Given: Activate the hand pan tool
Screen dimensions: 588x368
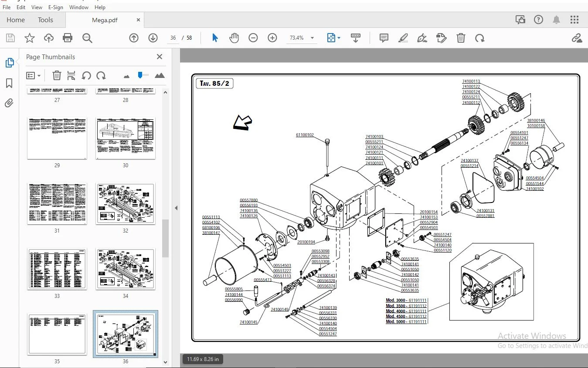Looking at the screenshot, I should 234,38.
